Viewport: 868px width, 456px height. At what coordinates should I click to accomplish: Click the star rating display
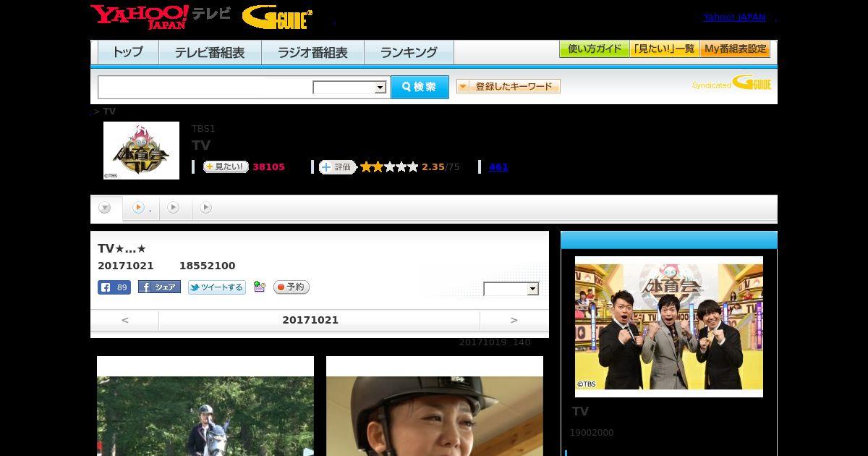[x=389, y=167]
